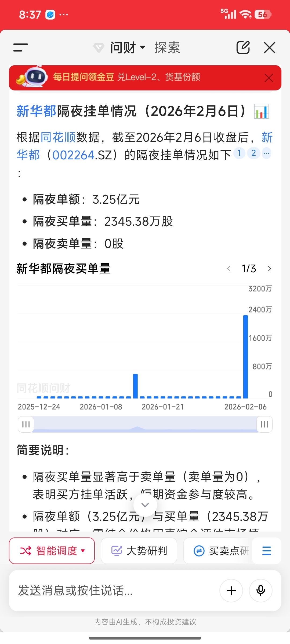This screenshot has height=644, width=290.
Task: Select text 隔夜买单量: 2345.38万股
Action: tap(103, 222)
